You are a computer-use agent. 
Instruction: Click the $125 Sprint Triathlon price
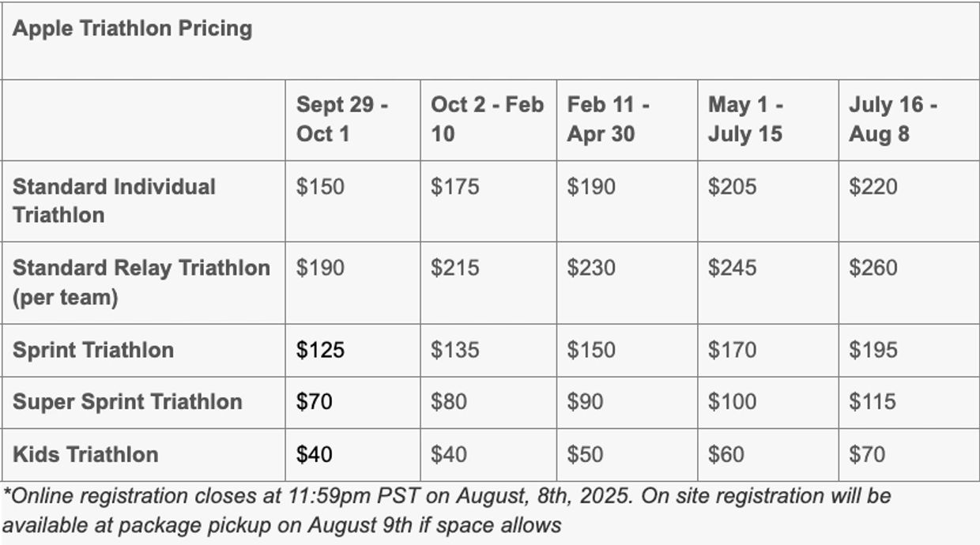320,350
